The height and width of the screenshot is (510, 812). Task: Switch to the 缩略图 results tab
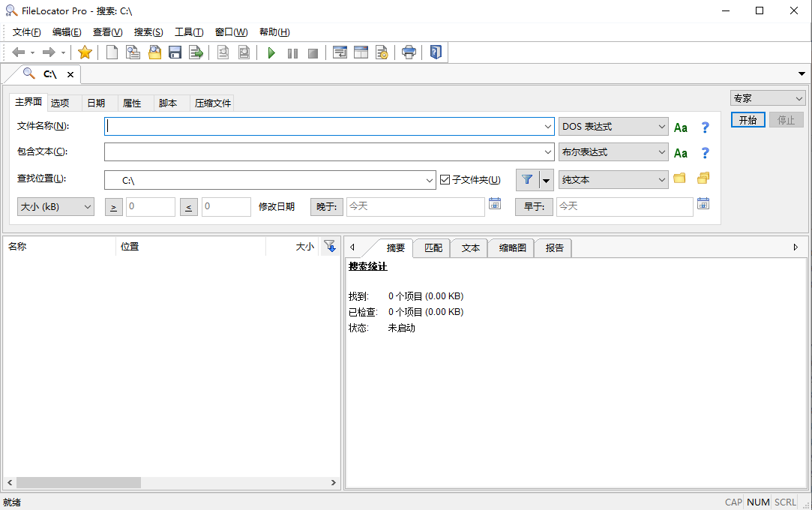512,248
